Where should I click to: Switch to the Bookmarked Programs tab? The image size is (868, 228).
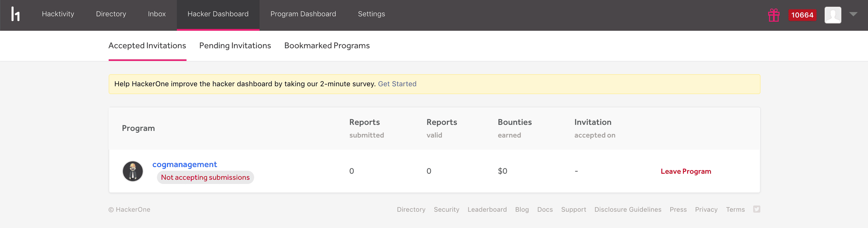pos(327,46)
